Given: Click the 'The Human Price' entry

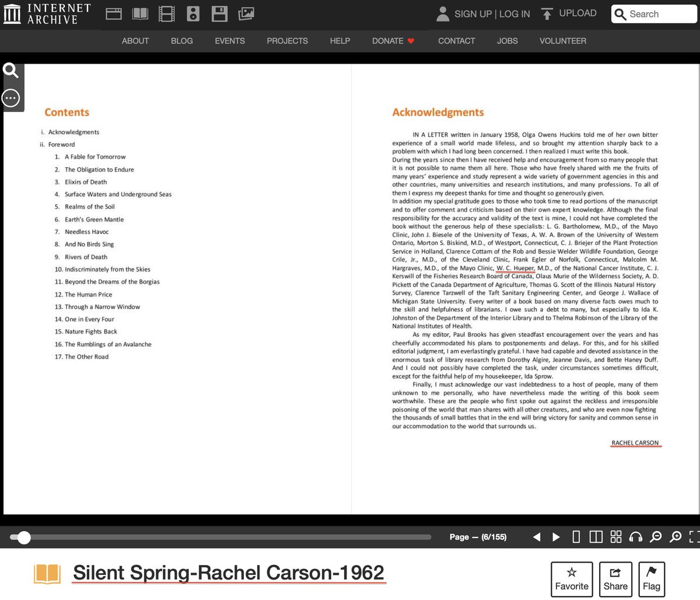Looking at the screenshot, I should [x=88, y=295].
